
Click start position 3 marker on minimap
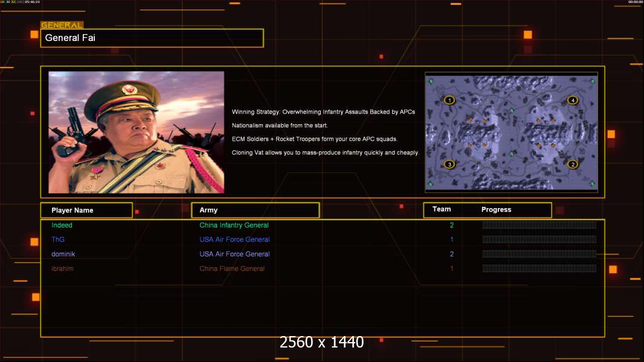[x=449, y=164]
